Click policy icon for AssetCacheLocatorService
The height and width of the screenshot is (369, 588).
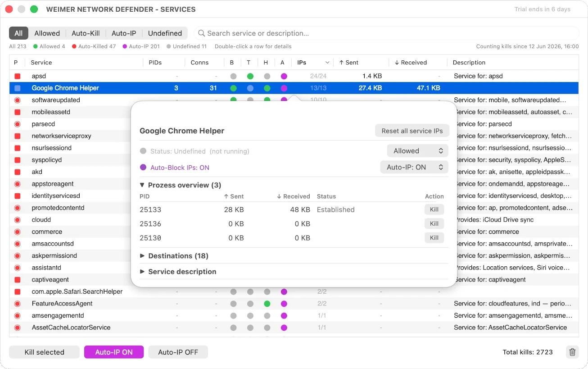[x=18, y=328]
